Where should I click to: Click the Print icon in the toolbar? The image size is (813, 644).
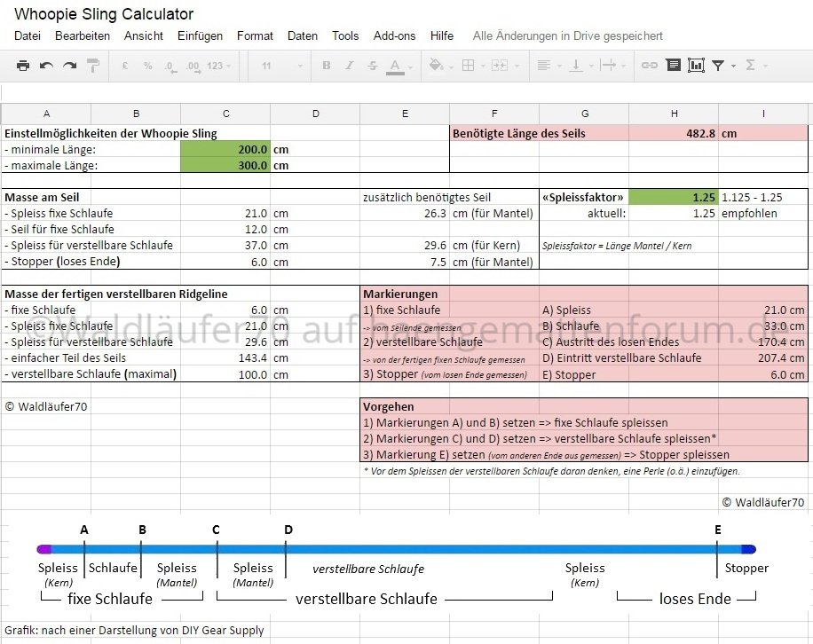pyautogui.click(x=23, y=66)
